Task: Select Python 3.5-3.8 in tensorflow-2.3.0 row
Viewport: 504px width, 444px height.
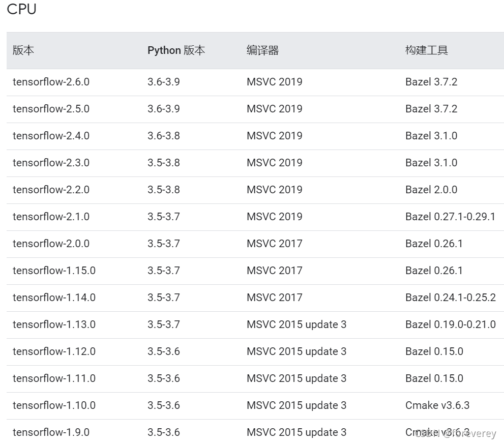Action: pyautogui.click(x=164, y=163)
